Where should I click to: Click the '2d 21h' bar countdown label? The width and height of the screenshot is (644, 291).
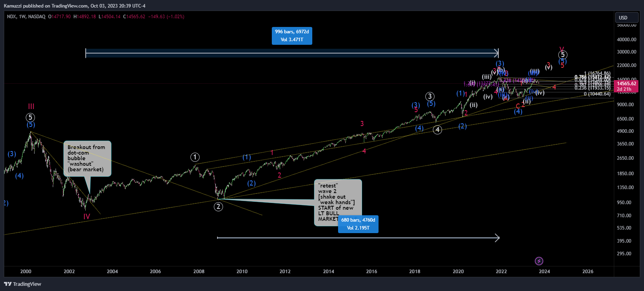pyautogui.click(x=624, y=89)
